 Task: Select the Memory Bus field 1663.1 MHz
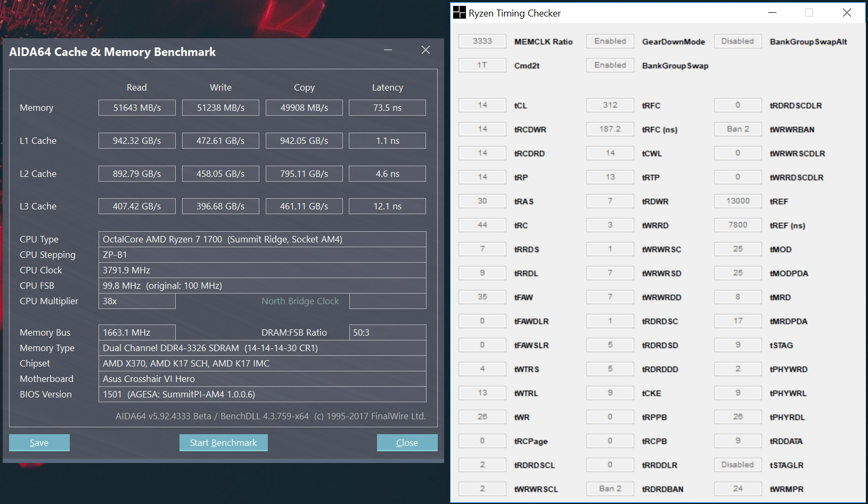(137, 332)
